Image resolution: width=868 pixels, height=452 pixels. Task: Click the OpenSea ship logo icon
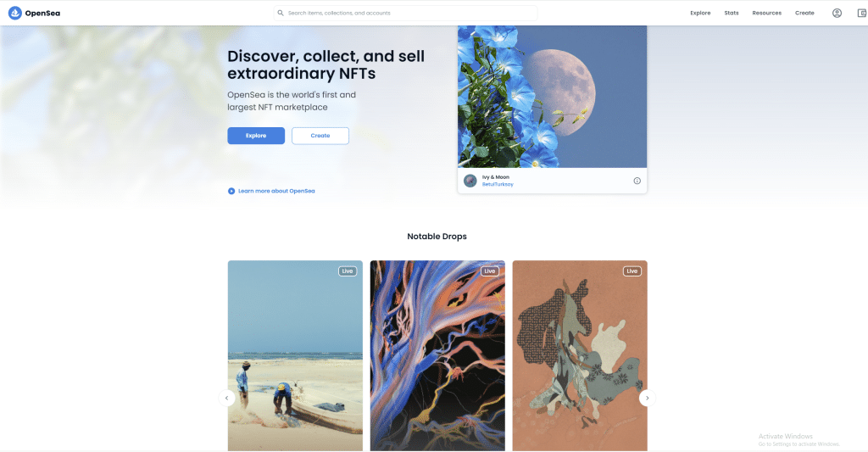[15, 13]
